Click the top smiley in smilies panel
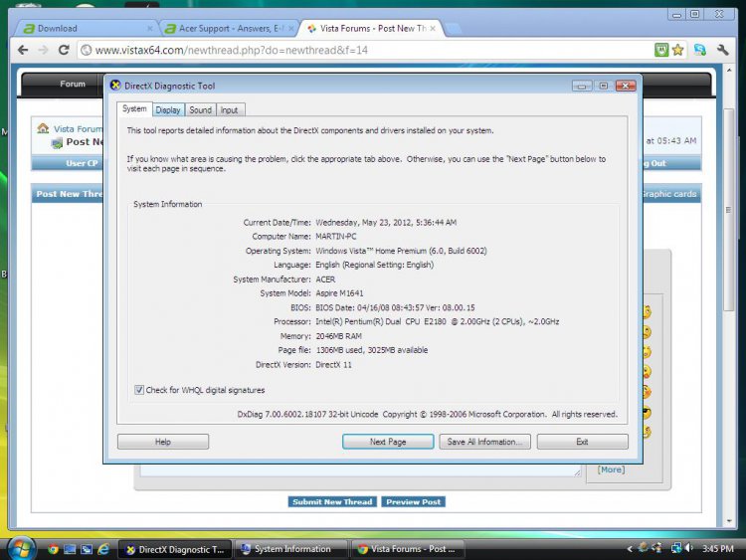This screenshot has width=746, height=560. pyautogui.click(x=647, y=311)
